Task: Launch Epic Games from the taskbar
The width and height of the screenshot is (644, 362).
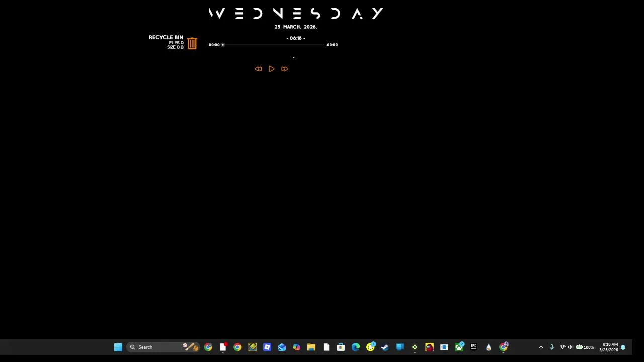Action: click(473, 347)
